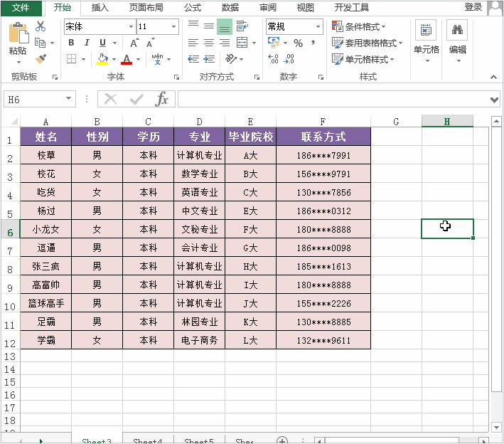
Task: Apply yellow fill color bucket
Action: click(102, 59)
